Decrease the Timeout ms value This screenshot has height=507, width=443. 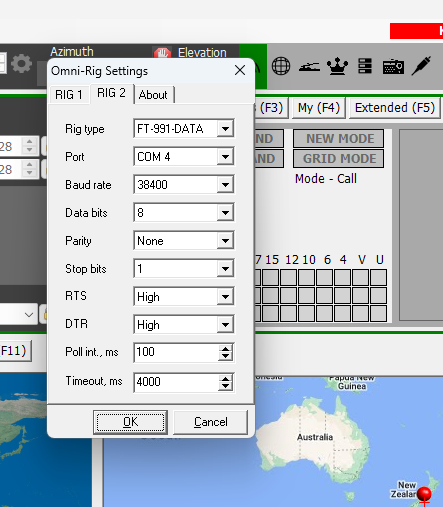point(226,386)
